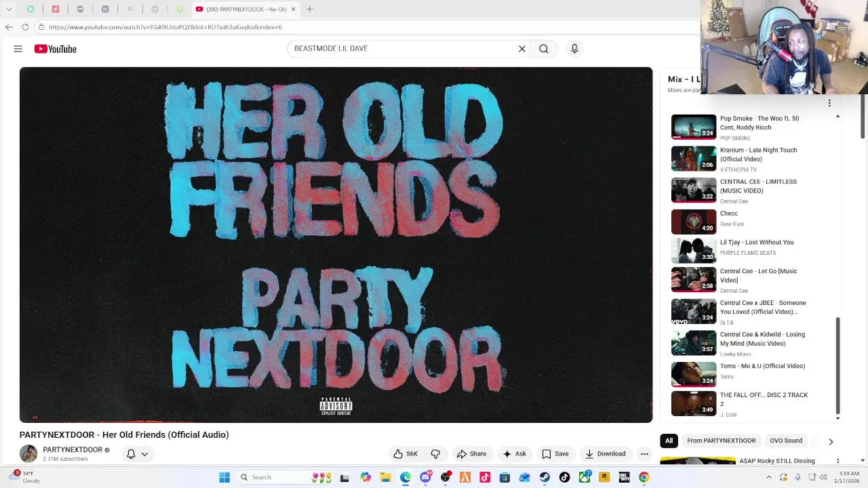Save the video to a playlist

pyautogui.click(x=555, y=454)
